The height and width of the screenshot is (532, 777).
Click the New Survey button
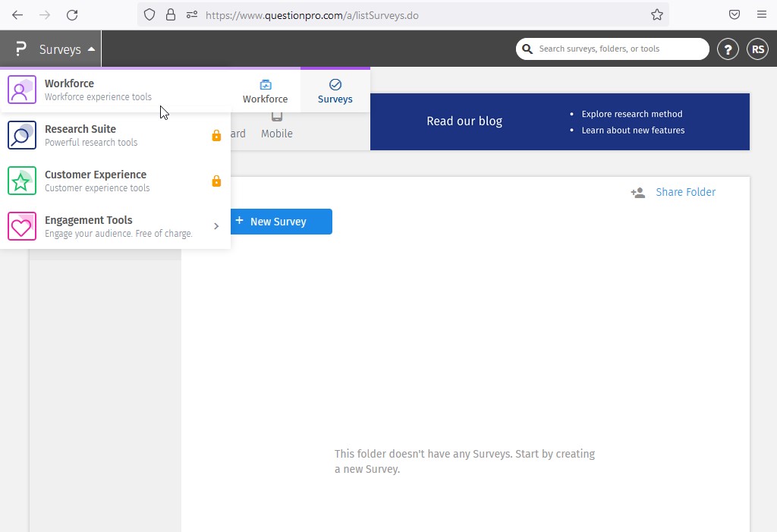278,222
